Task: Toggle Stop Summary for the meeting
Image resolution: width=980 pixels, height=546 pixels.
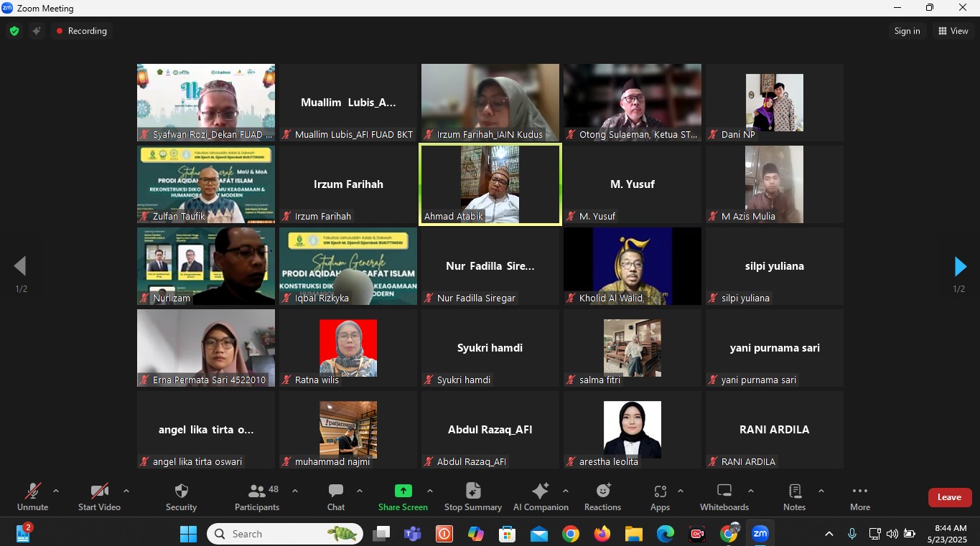Action: pos(472,496)
